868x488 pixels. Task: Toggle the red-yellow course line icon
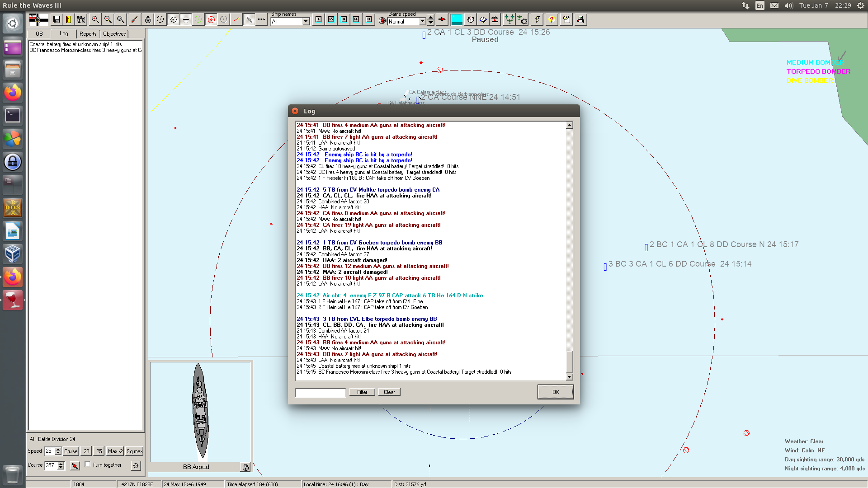coord(236,19)
